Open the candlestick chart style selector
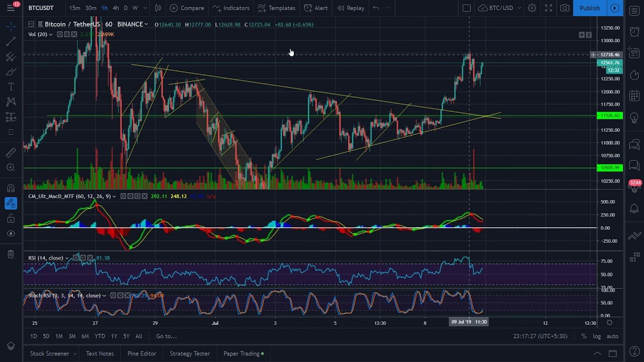This screenshot has width=644, height=362. [158, 8]
